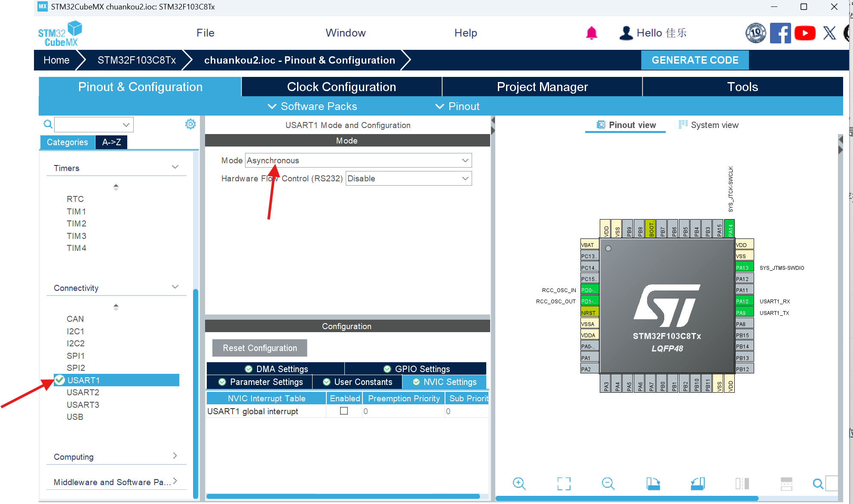Click the Preemption Priority value cell
853x504 pixels.
pos(403,411)
